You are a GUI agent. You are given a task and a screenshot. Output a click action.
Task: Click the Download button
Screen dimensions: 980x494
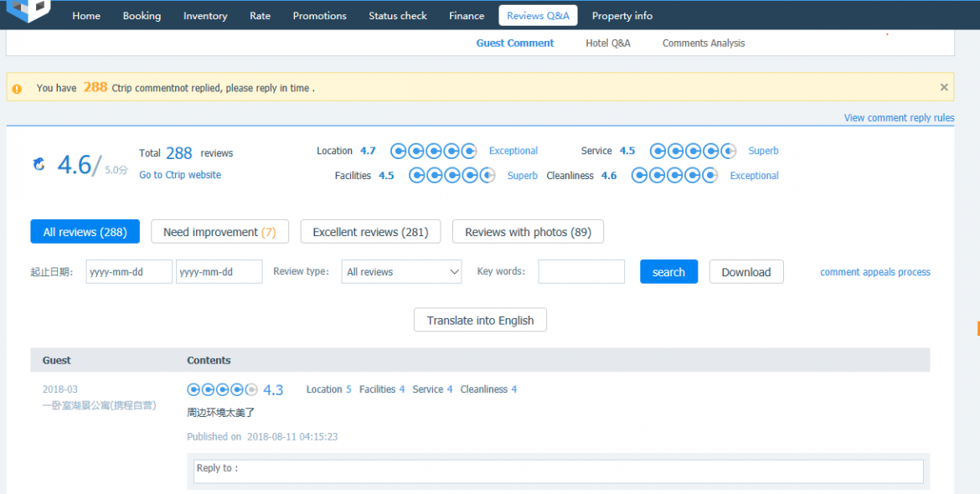point(745,271)
